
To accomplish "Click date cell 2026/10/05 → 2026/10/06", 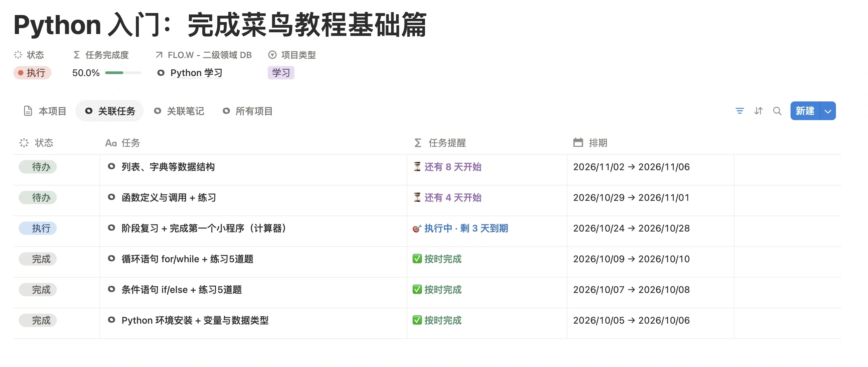I will coord(631,320).
